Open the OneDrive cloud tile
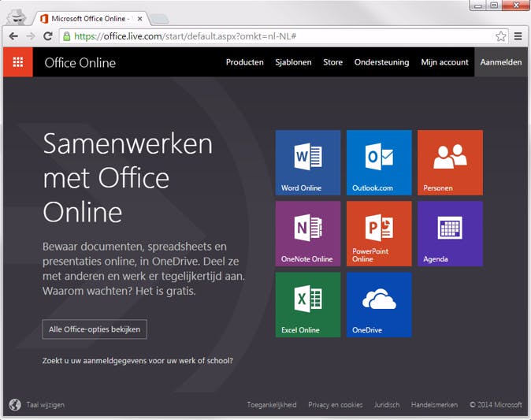The height and width of the screenshot is (420, 531). (379, 305)
